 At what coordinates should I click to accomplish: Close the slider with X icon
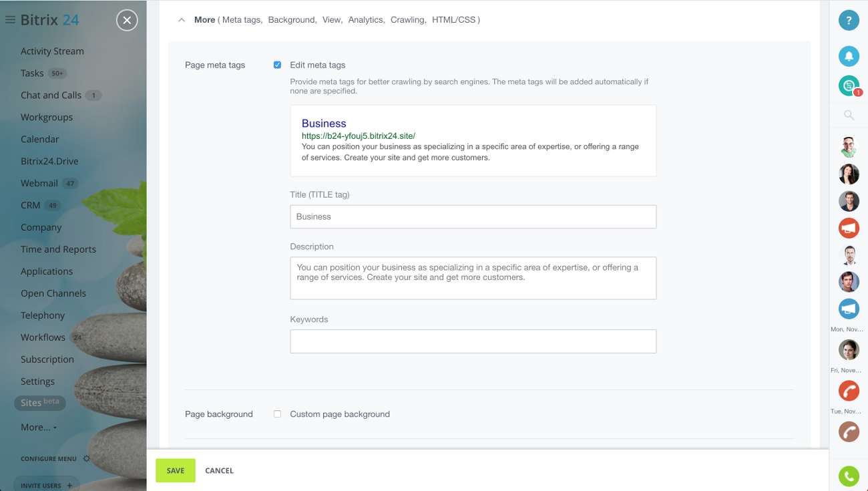point(127,20)
